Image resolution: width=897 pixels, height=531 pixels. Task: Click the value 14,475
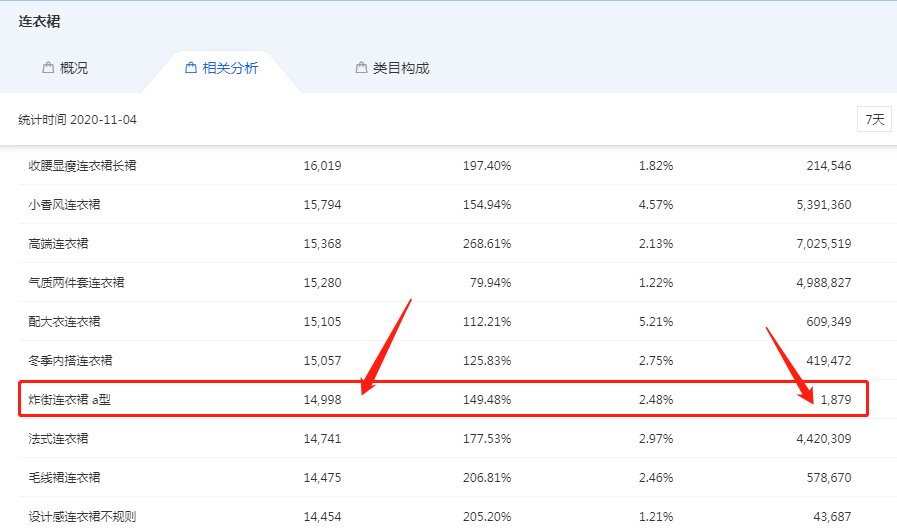tap(322, 477)
